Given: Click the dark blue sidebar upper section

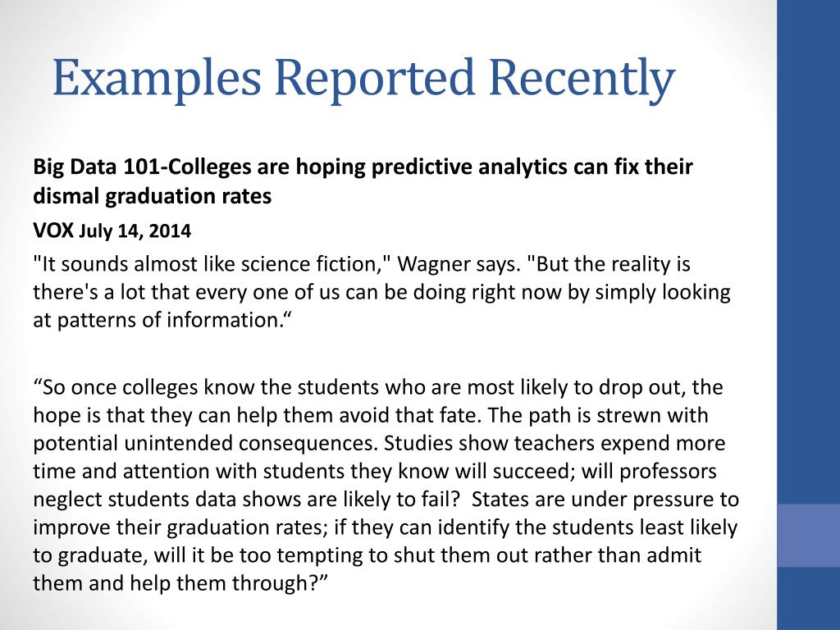Looking at the screenshot, I should point(808,252).
